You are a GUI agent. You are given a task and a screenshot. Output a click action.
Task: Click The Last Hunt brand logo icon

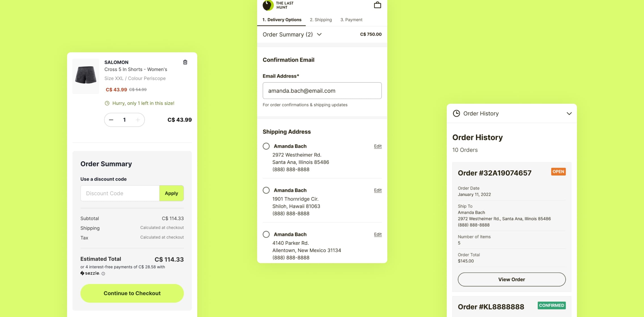(x=267, y=4)
